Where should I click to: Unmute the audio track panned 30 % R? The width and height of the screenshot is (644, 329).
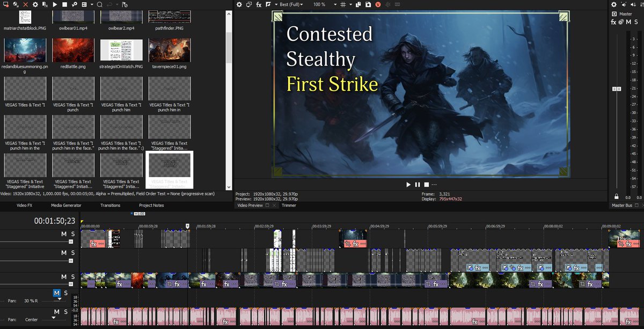pos(57,293)
